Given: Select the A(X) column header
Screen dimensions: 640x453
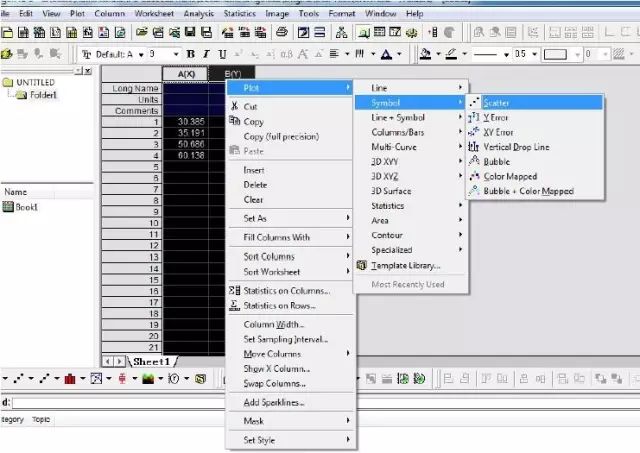Looking at the screenshot, I should tap(185, 74).
